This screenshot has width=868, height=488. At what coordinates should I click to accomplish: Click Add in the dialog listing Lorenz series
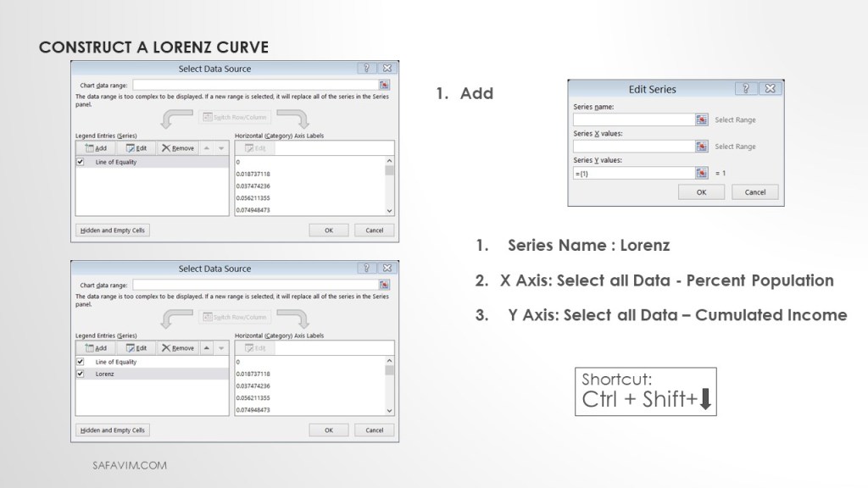pos(96,348)
